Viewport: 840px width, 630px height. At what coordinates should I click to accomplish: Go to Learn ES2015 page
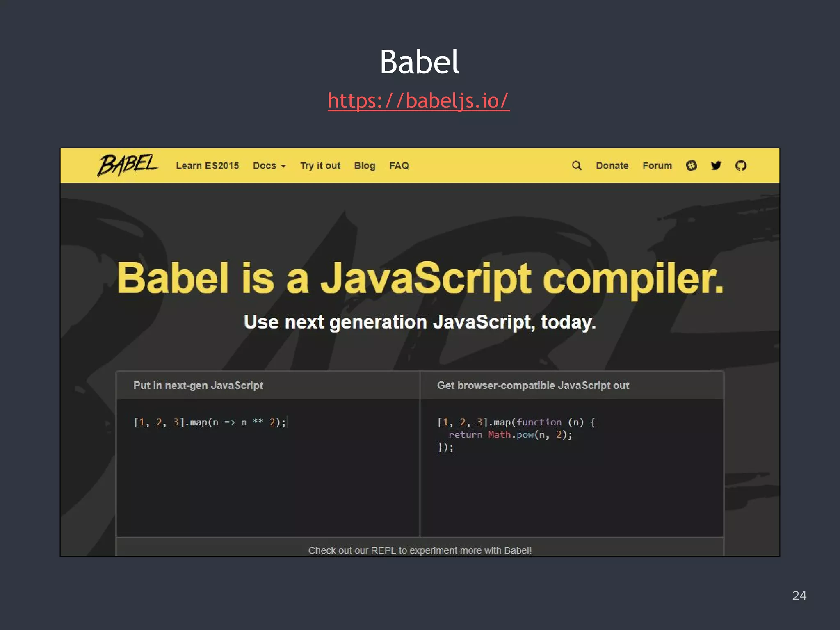[207, 166]
